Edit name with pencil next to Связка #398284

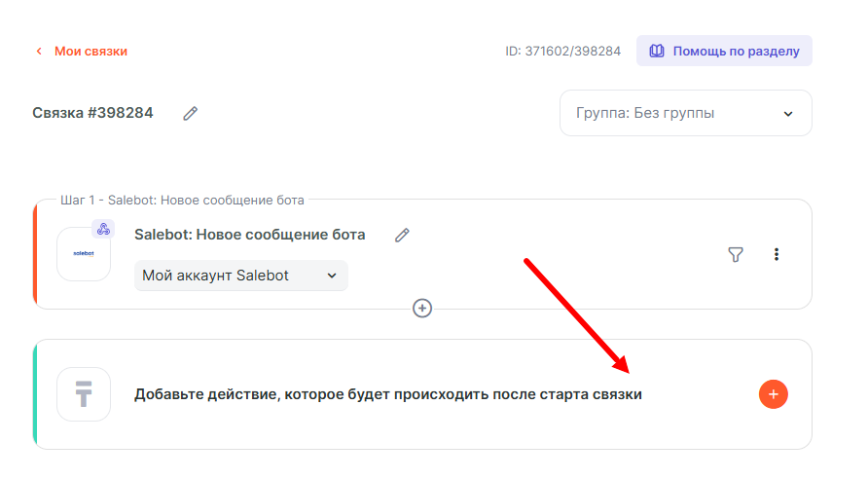(x=191, y=114)
